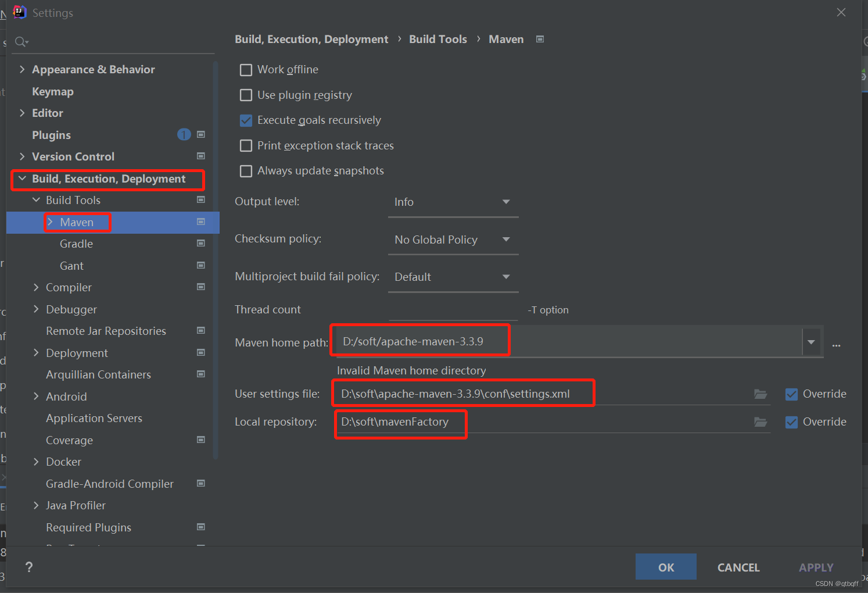
Task: Open Java Profiler settings
Action: (76, 505)
